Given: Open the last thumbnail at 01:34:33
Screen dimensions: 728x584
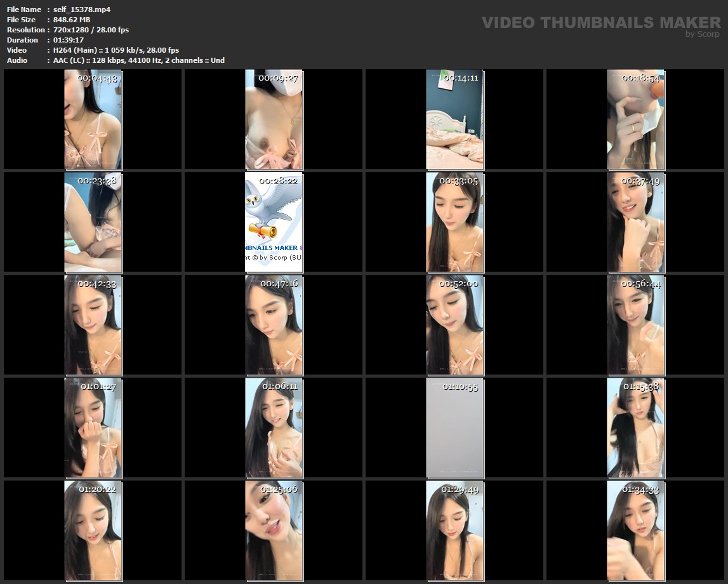Looking at the screenshot, I should [635, 531].
